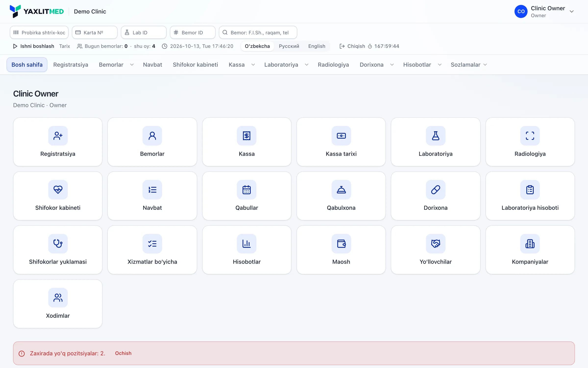Open the Radiologiya navigation tab

point(333,65)
